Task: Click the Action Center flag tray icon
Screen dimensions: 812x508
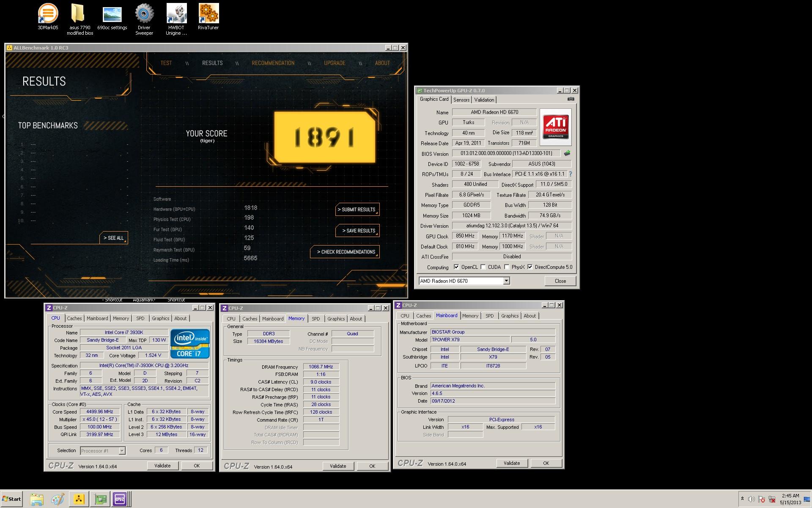Action: (x=762, y=499)
